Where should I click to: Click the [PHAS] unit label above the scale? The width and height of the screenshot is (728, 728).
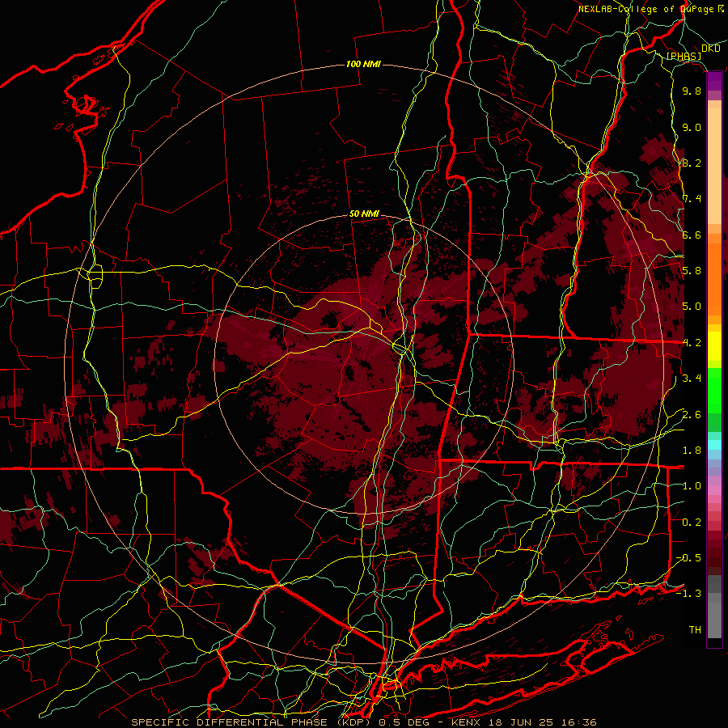click(x=684, y=56)
